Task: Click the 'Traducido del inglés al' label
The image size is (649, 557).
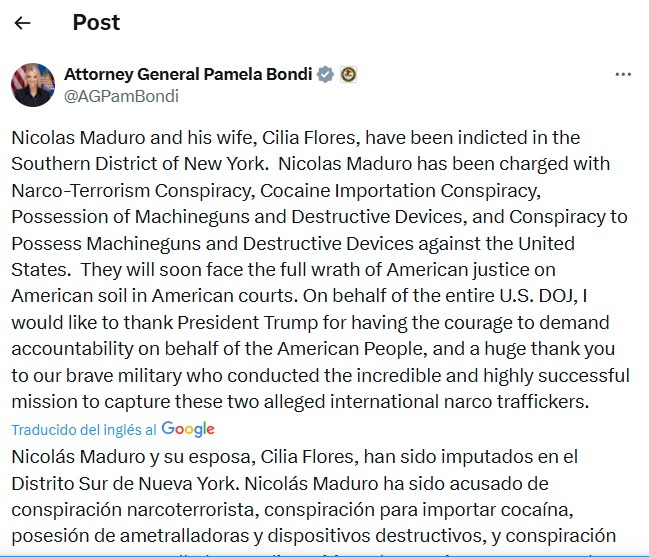Action: click(83, 429)
